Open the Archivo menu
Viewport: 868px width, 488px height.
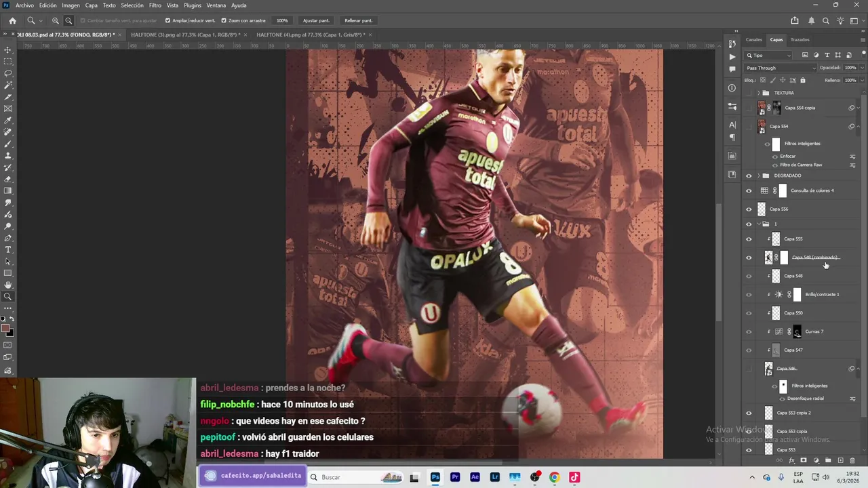pyautogui.click(x=24, y=5)
